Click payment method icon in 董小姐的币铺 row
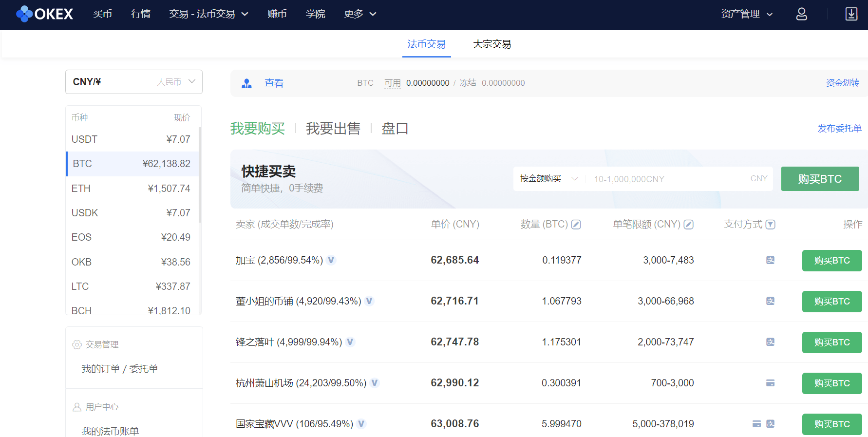Image resolution: width=868 pixels, height=437 pixels. tap(770, 301)
